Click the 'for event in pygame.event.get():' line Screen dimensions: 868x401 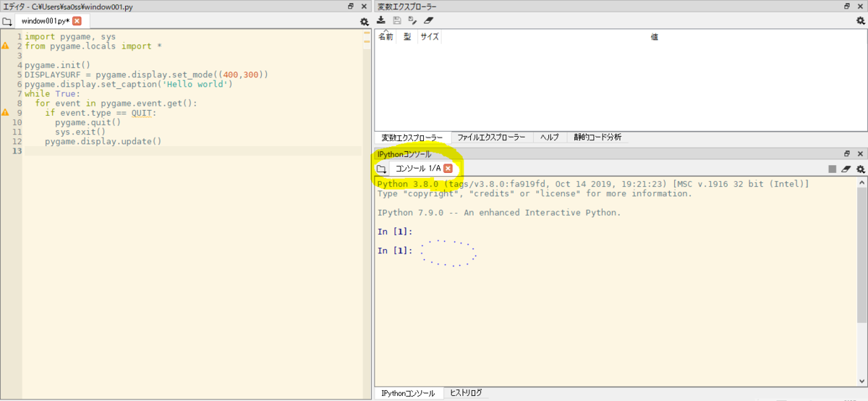pyautogui.click(x=116, y=103)
